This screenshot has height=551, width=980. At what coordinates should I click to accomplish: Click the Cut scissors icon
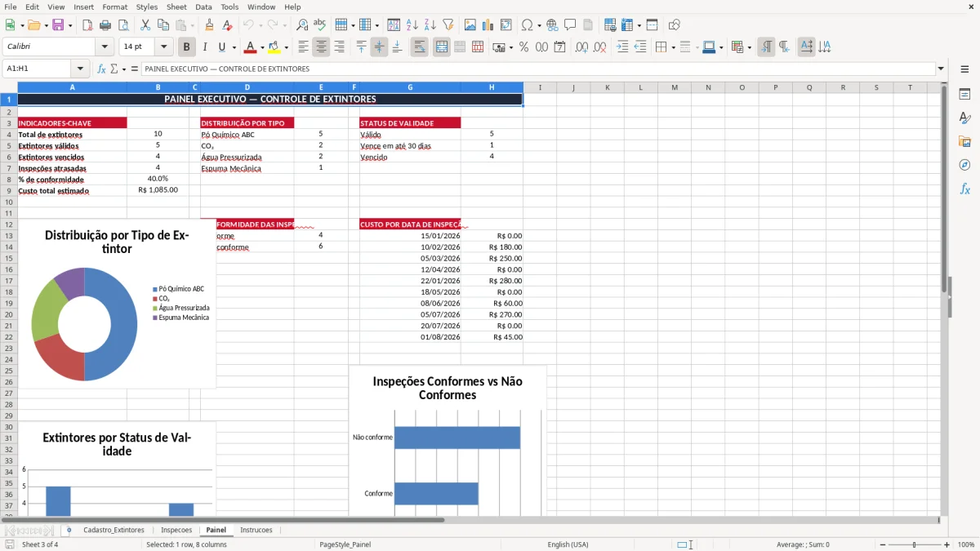145,25
